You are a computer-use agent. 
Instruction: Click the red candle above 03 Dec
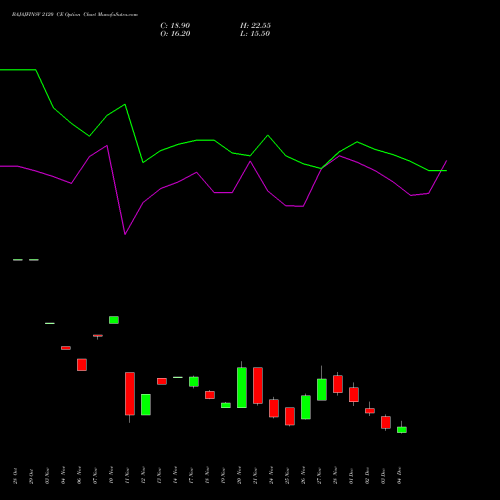386,422
